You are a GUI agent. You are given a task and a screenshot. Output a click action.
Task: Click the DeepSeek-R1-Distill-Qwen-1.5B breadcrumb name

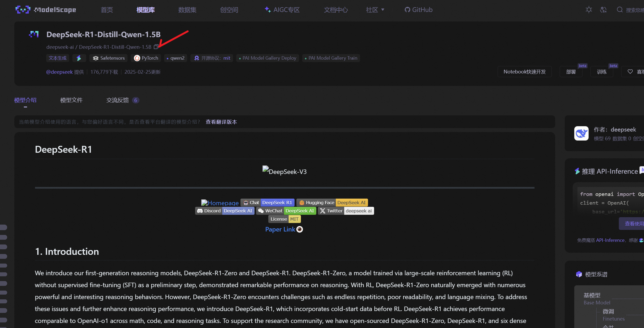pyautogui.click(x=115, y=47)
